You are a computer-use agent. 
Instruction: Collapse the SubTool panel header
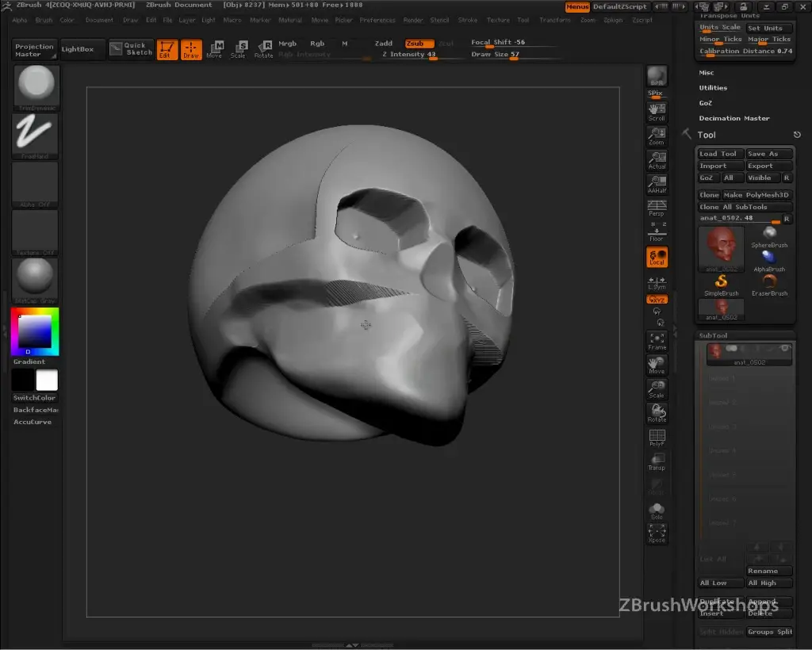point(713,335)
